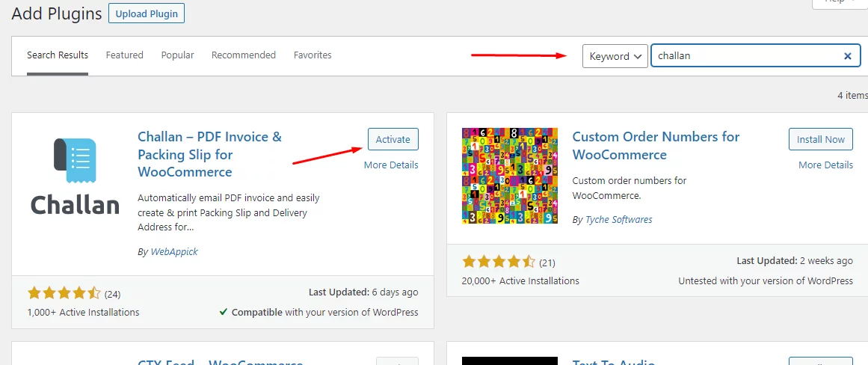Click 'Last Updated: 2 weeks ago' text
The image size is (868, 365).
click(x=795, y=260)
